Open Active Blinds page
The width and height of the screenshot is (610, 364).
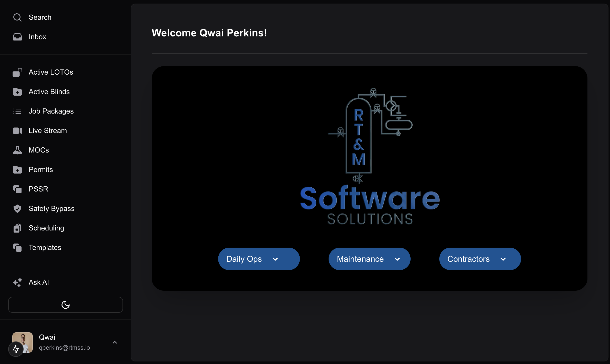tap(49, 92)
